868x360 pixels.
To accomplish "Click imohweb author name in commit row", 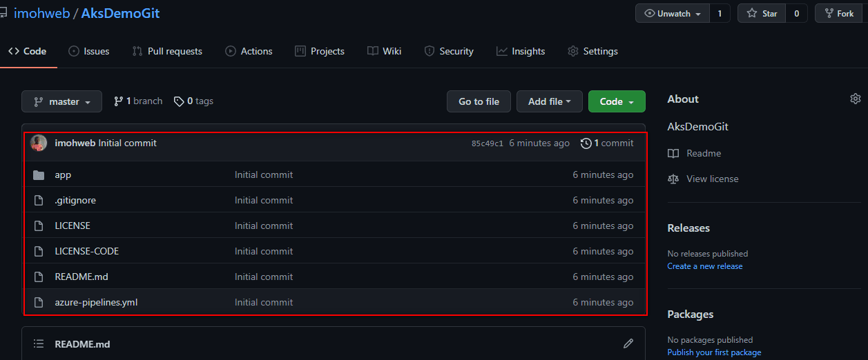I will 75,143.
